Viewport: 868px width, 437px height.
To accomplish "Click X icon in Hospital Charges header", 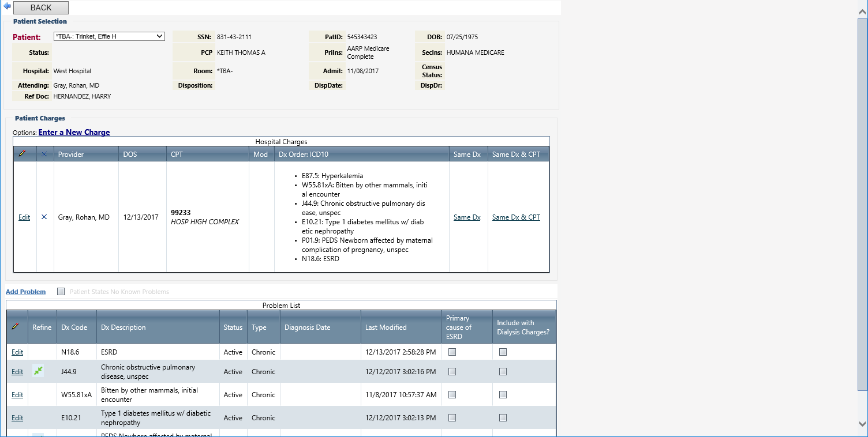I will tap(44, 155).
